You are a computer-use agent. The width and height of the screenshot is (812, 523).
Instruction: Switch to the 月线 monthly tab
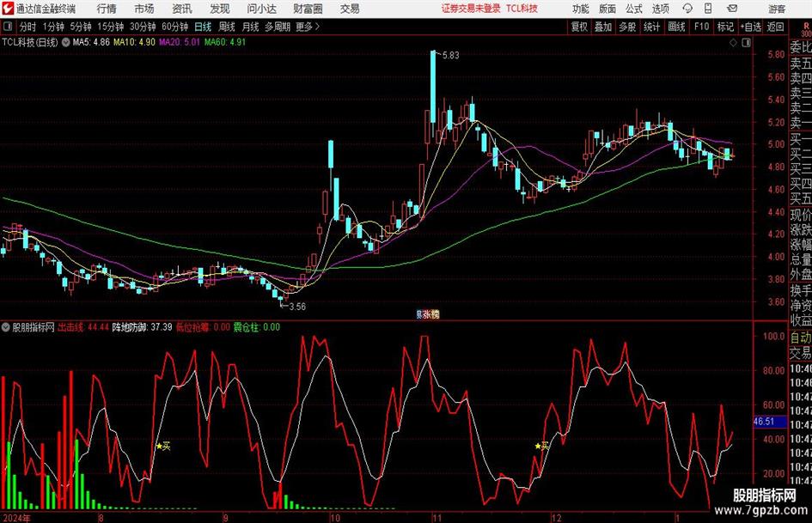pos(250,27)
